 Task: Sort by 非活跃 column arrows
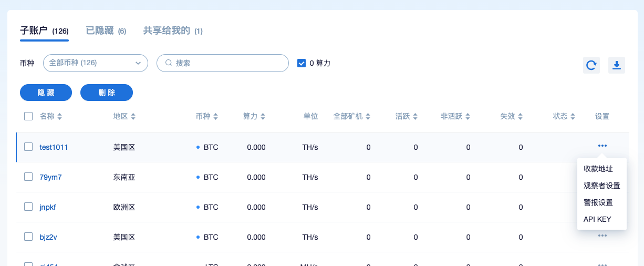point(468,117)
